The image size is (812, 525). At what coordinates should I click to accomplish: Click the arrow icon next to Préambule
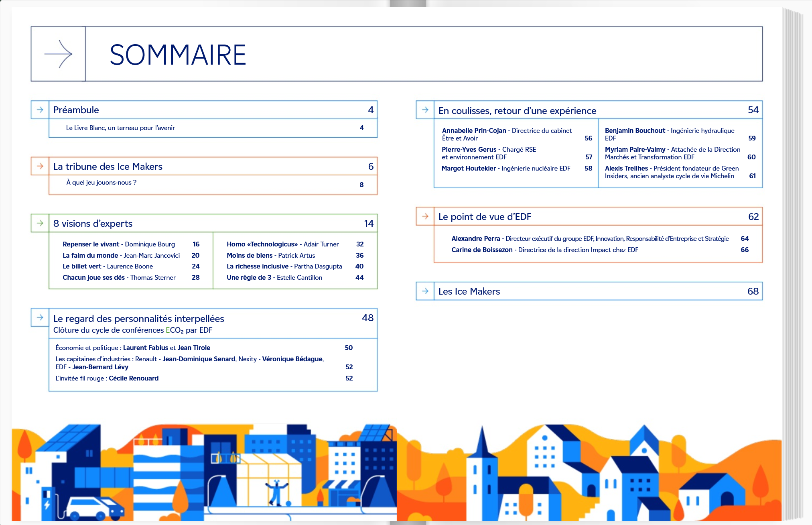point(40,110)
